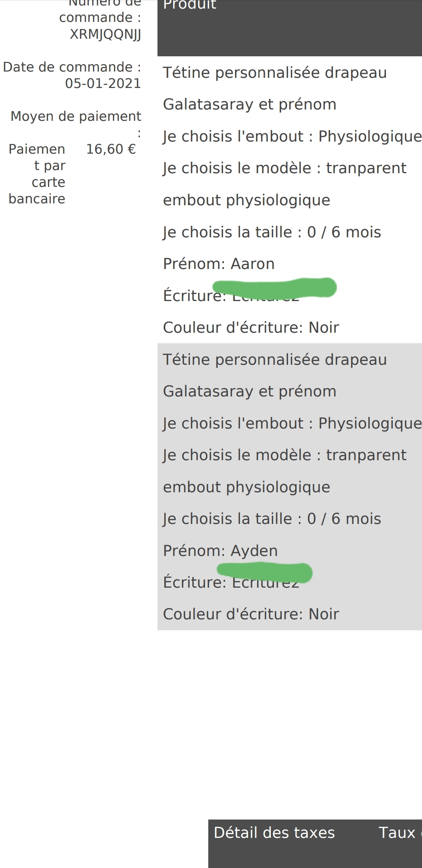This screenshot has height=868, width=422.
Task: Click the "Date de commande" label
Action: pos(72,67)
